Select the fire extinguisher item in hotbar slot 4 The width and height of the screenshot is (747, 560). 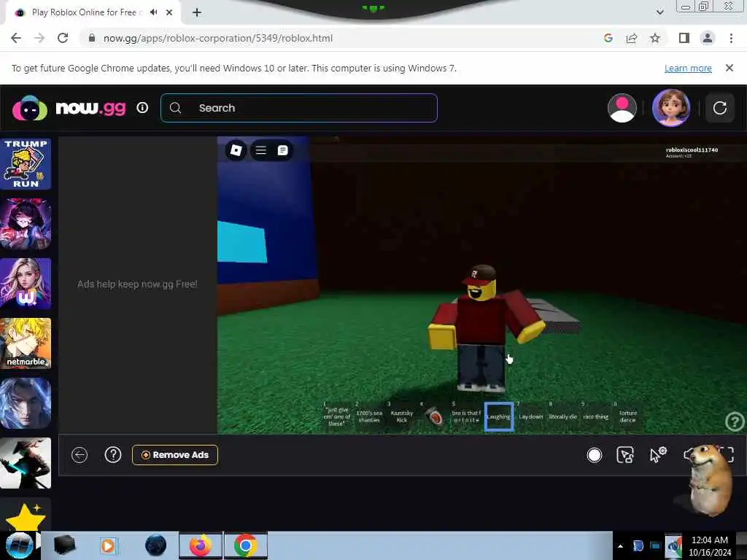pyautogui.click(x=434, y=416)
